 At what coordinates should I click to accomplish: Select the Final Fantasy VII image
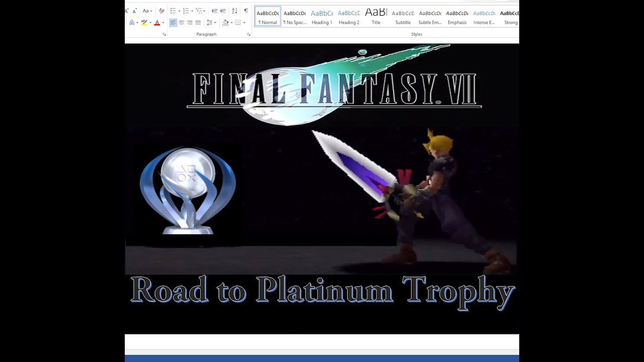pyautogui.click(x=322, y=189)
